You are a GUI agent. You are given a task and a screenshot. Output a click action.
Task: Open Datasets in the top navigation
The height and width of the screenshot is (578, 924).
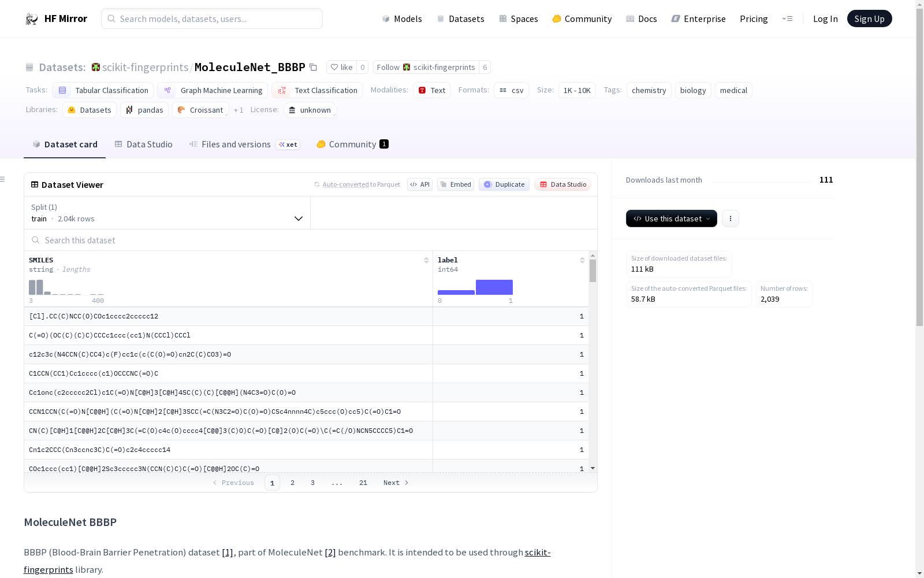pyautogui.click(x=460, y=19)
